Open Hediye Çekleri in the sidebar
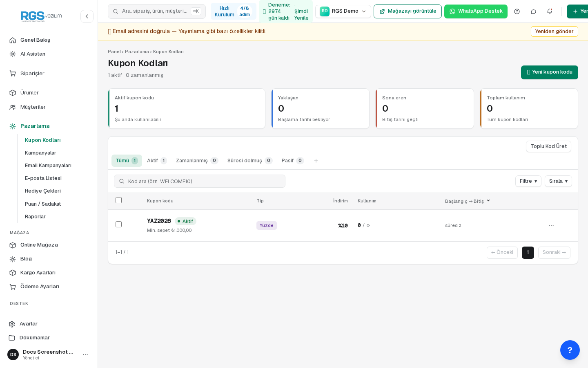The height and width of the screenshot is (368, 588). [43, 191]
